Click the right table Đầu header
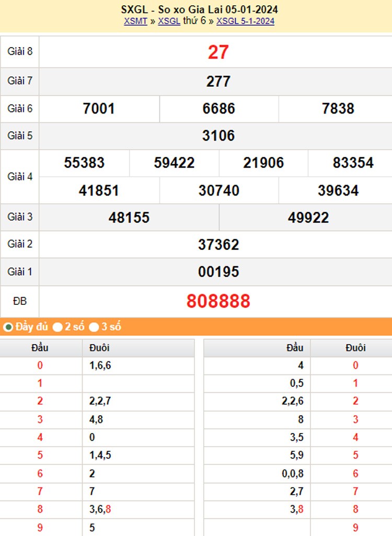392x536 pixels. [x=295, y=348]
